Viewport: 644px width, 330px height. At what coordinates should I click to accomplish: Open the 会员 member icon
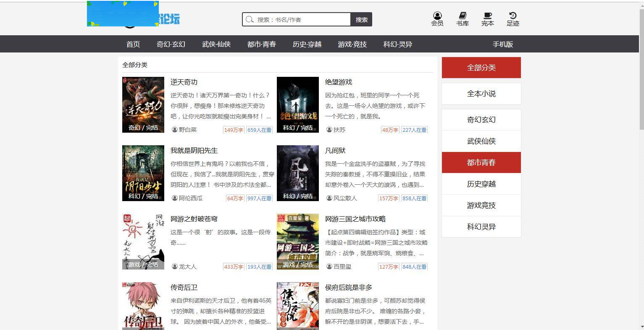[x=437, y=18]
